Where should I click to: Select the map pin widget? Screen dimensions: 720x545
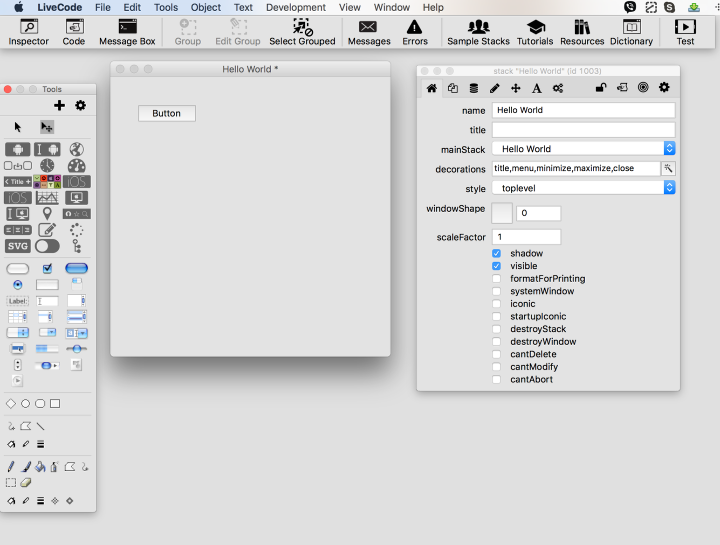click(x=47, y=214)
